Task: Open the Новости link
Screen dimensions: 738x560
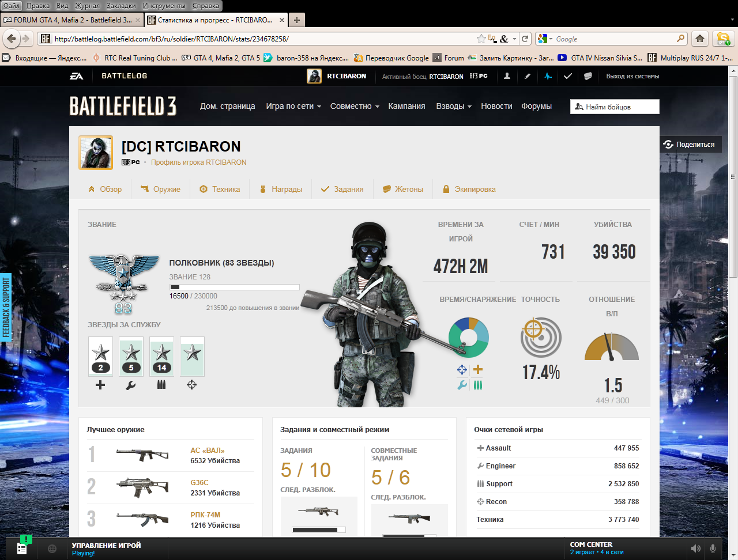Action: pos(496,106)
